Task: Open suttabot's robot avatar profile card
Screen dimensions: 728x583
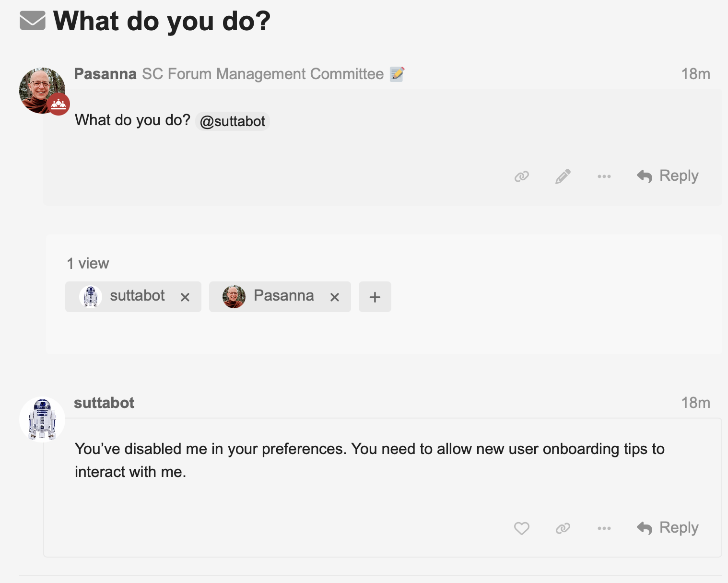Action: click(42, 420)
